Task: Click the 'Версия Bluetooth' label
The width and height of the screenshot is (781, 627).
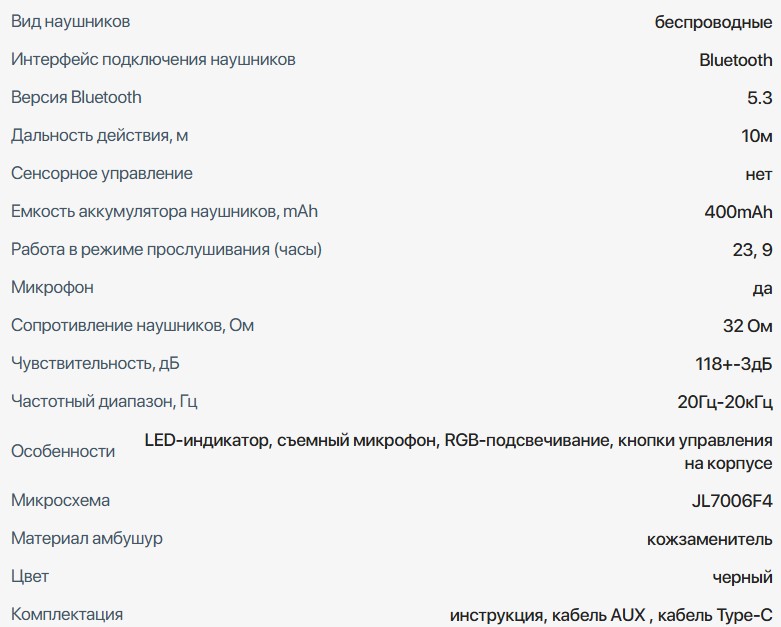Action: (x=76, y=97)
